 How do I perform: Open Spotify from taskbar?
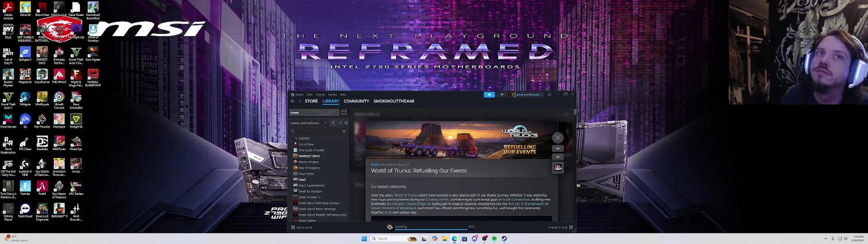(x=494, y=239)
